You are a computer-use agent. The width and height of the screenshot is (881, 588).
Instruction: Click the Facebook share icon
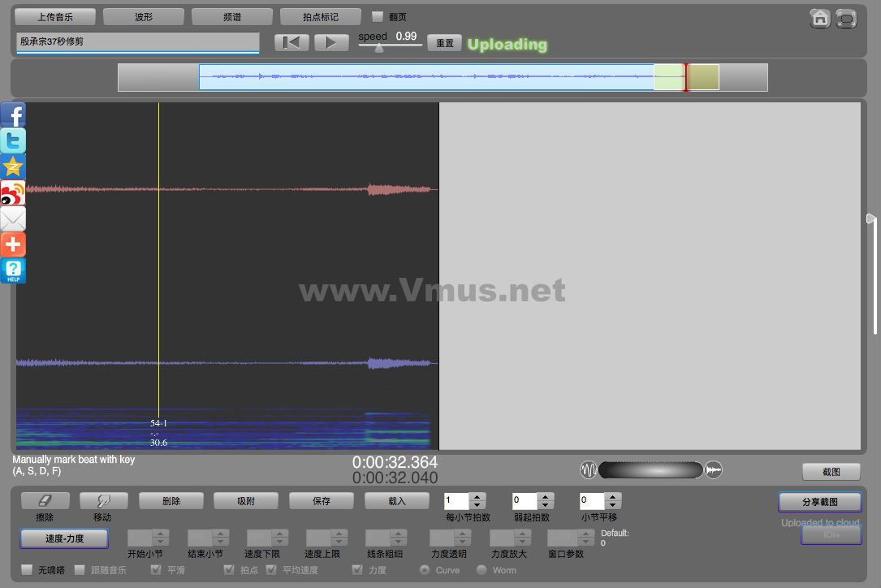[13, 115]
